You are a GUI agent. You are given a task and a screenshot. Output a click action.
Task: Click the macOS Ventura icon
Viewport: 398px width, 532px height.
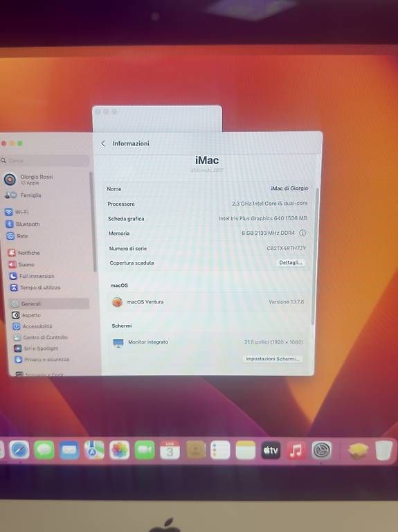[x=117, y=301]
